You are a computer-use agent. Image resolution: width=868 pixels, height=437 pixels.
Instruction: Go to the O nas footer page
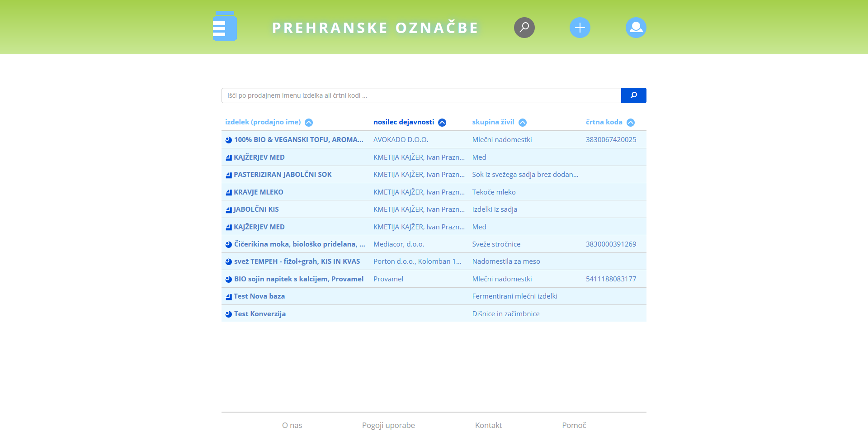click(x=292, y=425)
